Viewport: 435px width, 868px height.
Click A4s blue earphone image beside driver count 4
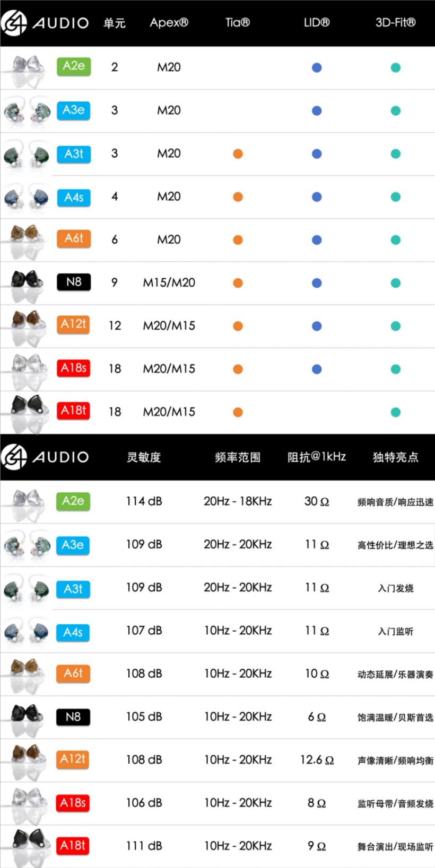pyautogui.click(x=27, y=197)
